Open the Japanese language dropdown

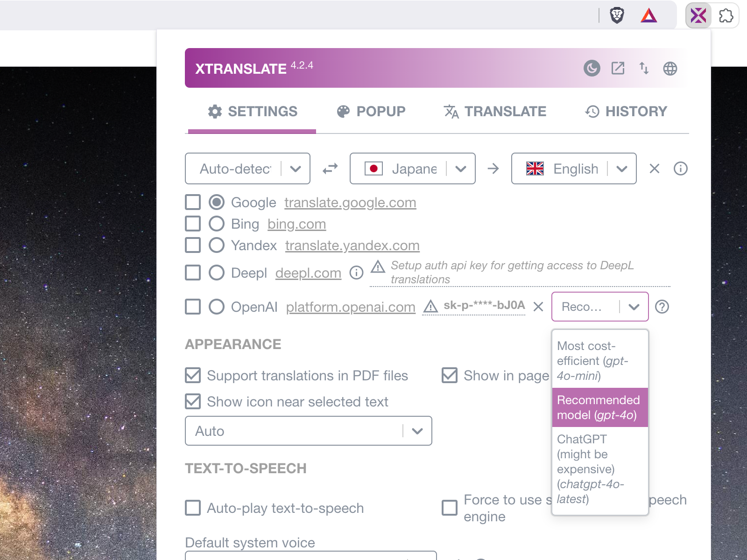pos(413,168)
